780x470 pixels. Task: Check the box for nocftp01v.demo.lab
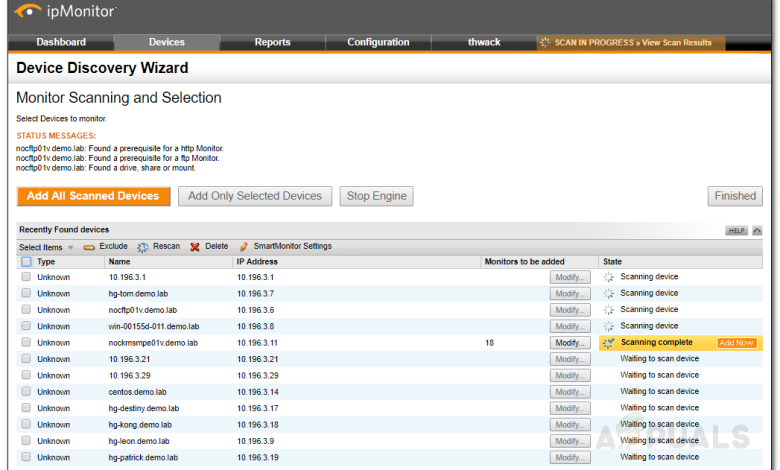(26, 309)
